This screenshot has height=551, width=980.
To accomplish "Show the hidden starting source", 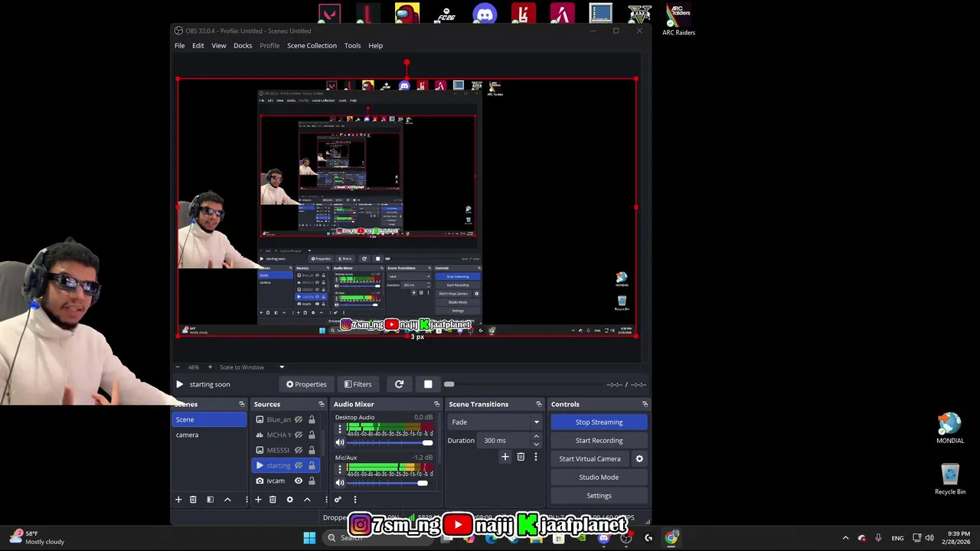I will (x=299, y=465).
